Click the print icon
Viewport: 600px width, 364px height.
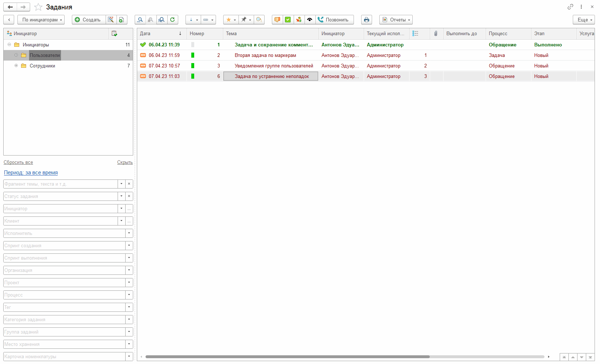pos(367,20)
